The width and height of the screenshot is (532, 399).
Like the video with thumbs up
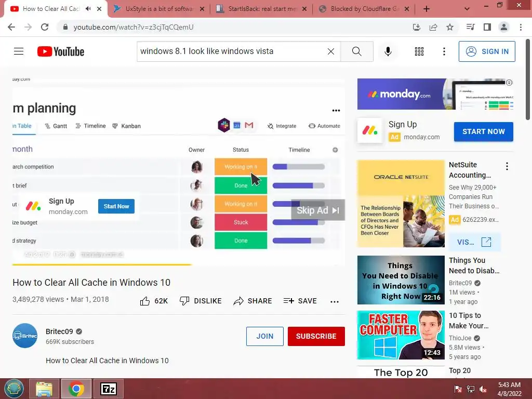[145, 301]
